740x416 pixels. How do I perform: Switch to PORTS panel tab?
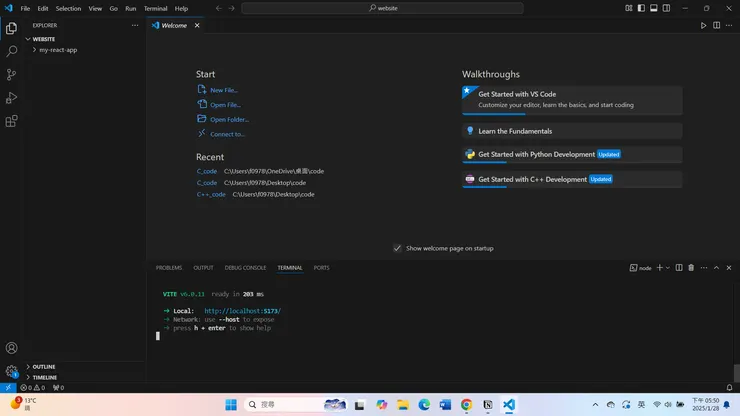pos(321,268)
